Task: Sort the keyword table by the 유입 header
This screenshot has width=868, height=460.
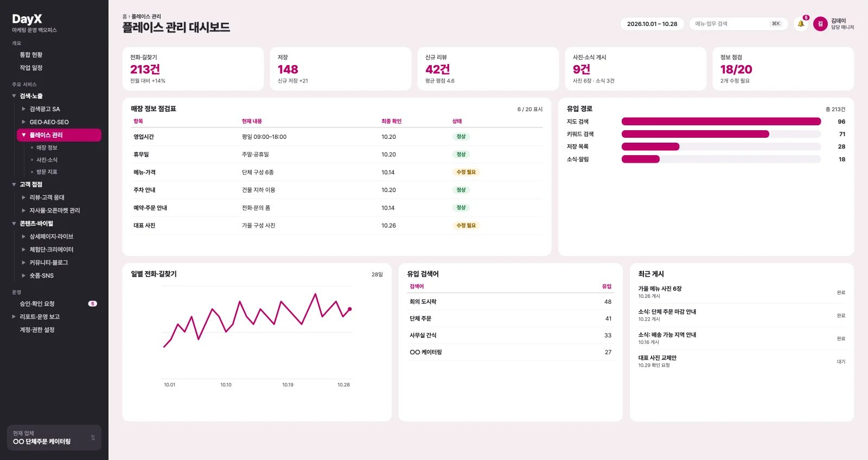Action: 607,286
